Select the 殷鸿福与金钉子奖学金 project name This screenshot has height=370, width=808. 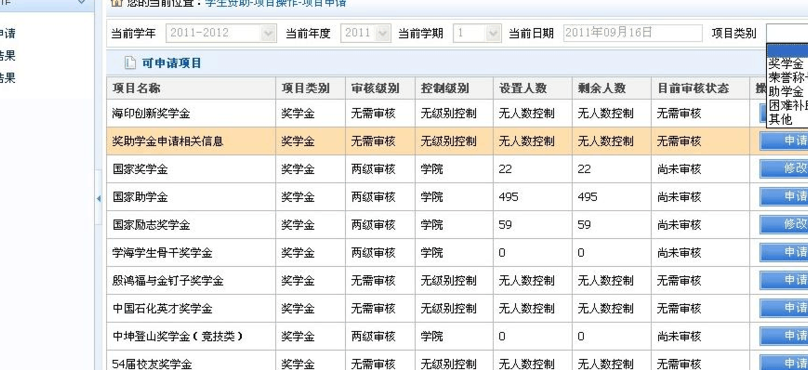tap(167, 281)
